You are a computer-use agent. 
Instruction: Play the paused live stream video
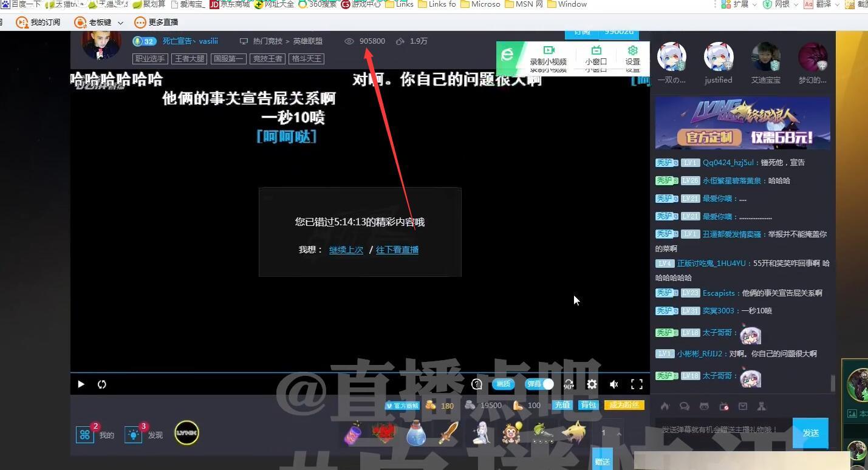click(81, 384)
